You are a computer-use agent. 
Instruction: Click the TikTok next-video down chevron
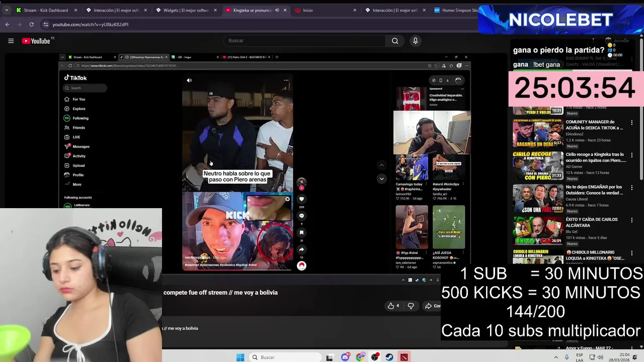[x=381, y=178]
